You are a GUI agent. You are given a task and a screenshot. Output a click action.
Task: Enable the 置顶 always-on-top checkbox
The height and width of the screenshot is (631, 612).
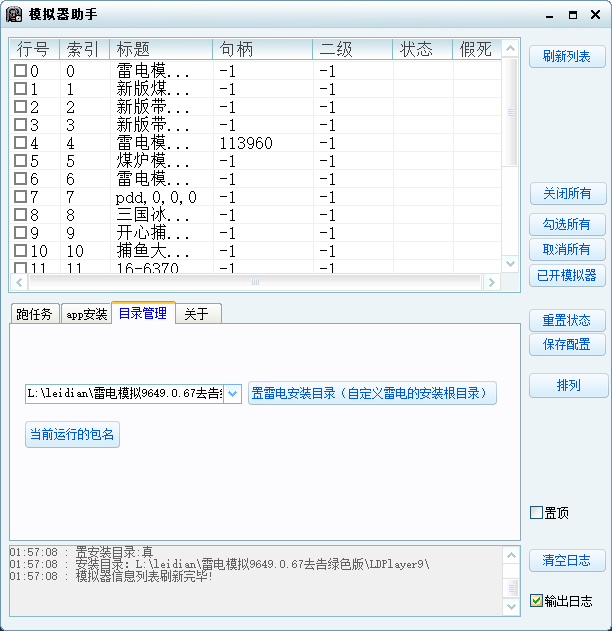[x=536, y=513]
